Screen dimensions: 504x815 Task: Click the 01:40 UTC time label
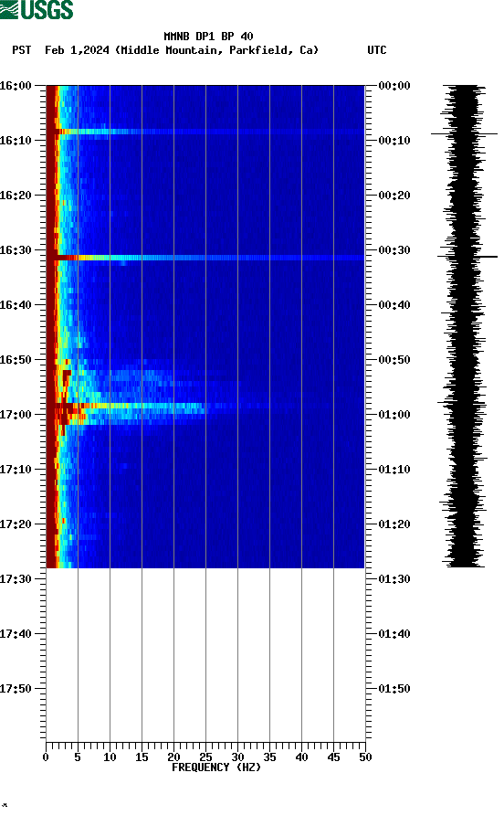394,633
